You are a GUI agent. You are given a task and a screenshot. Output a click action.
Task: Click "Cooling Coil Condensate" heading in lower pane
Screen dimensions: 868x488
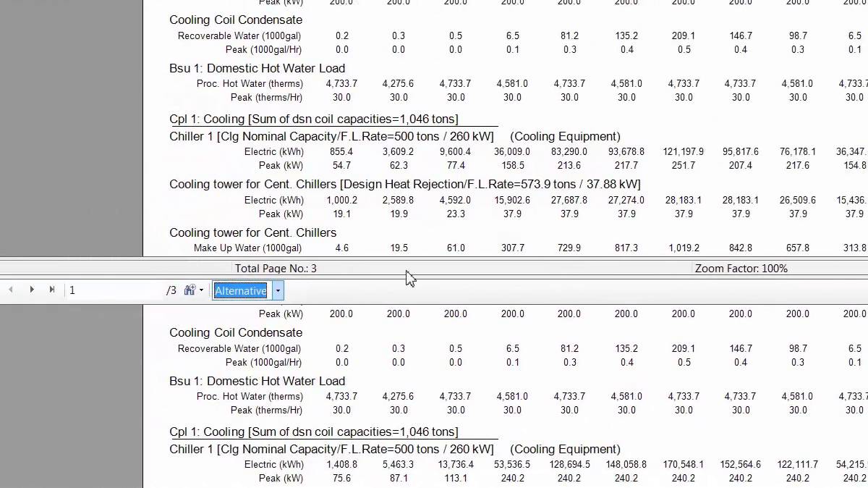[236, 332]
